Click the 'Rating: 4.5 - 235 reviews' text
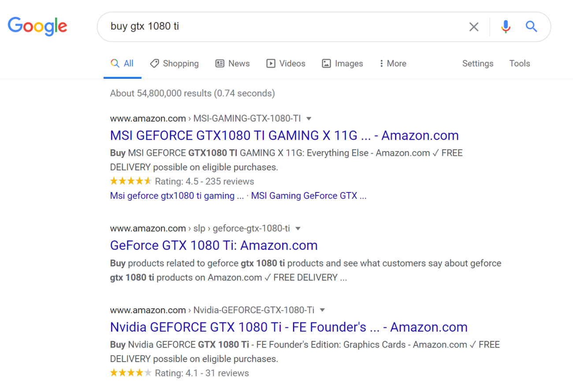The height and width of the screenshot is (392, 573). [x=205, y=181]
